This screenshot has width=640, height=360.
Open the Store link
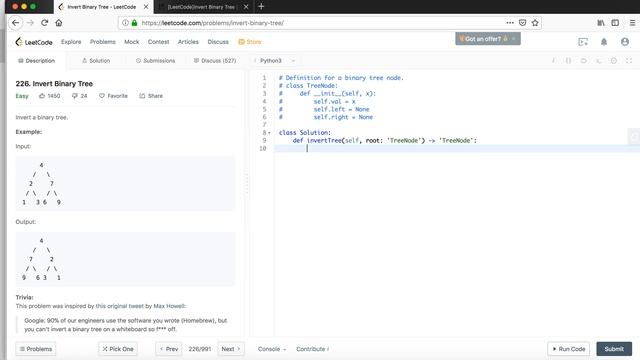[250, 42]
